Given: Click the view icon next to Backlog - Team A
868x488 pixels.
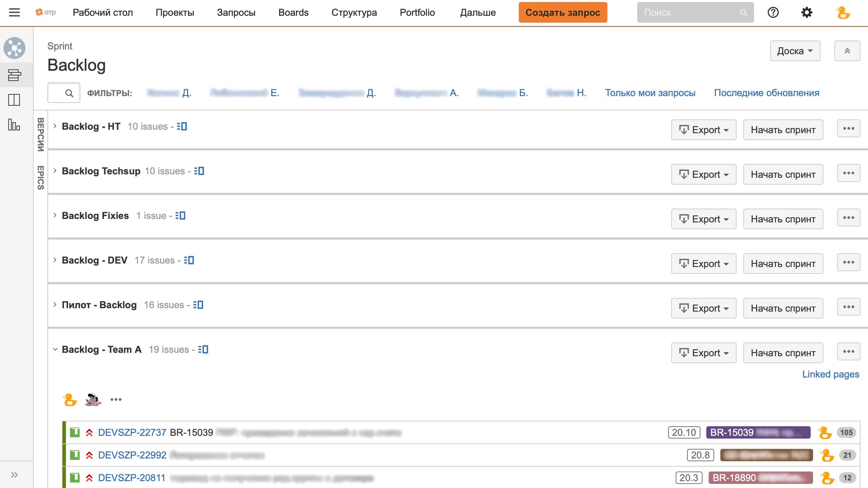Looking at the screenshot, I should pyautogui.click(x=203, y=349).
